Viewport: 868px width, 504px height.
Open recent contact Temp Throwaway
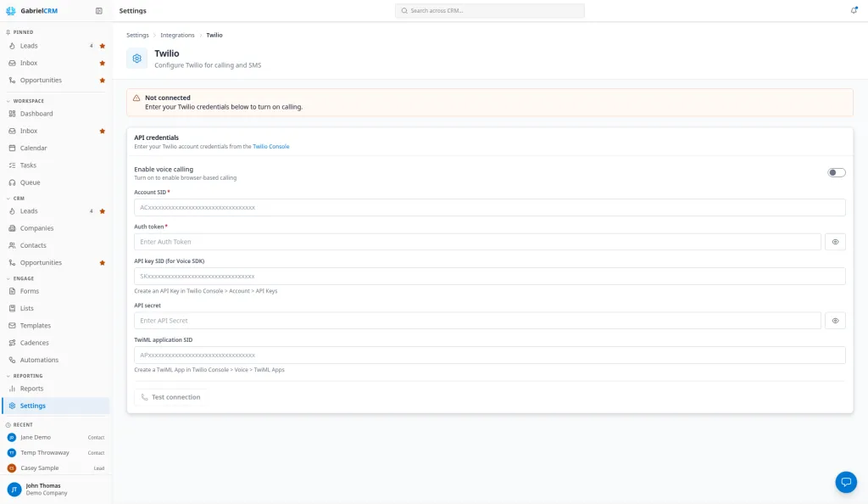pyautogui.click(x=55, y=453)
